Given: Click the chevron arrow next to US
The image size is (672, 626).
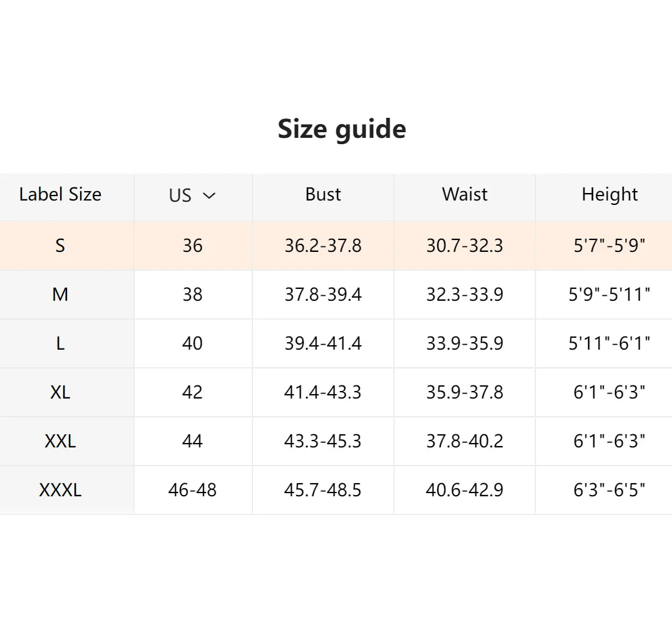Looking at the screenshot, I should click(209, 196).
